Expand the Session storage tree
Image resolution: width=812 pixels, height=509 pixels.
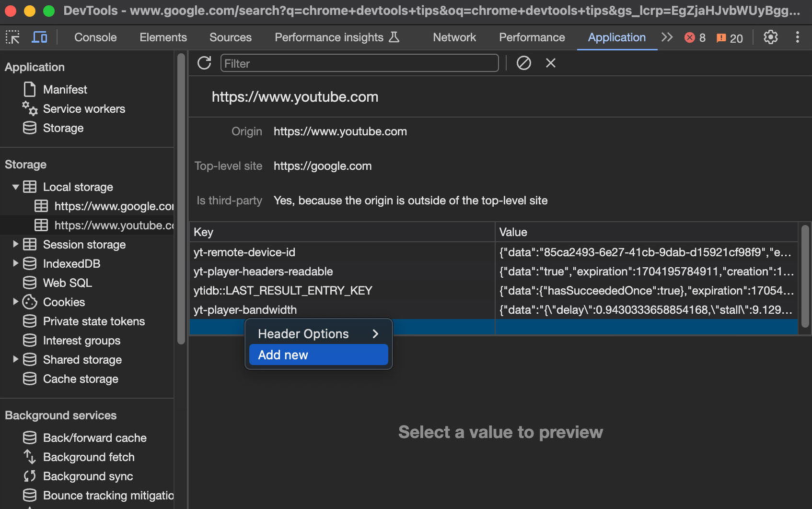coord(15,244)
